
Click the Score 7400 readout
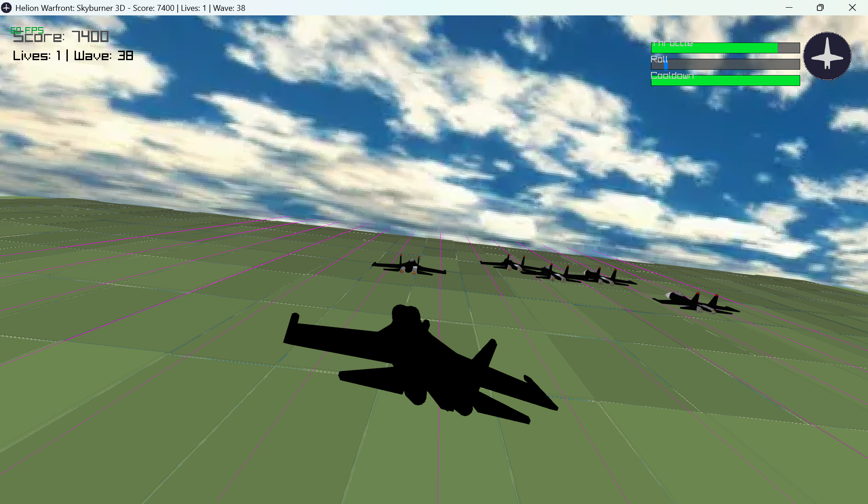click(61, 37)
